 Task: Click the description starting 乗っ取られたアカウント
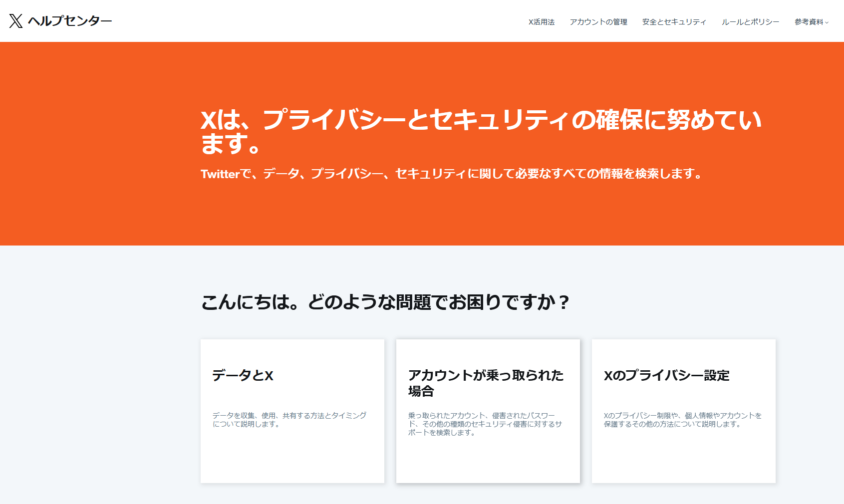point(485,424)
